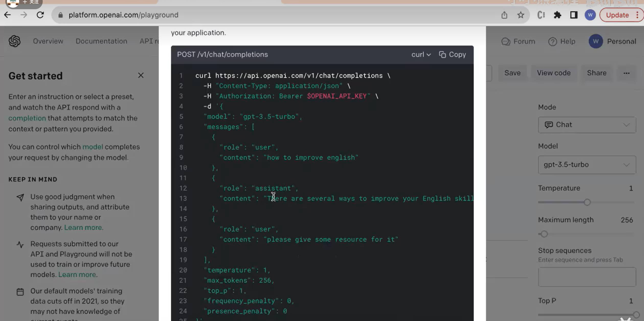Click the "role": "assistant" line
The height and width of the screenshot is (321, 644).
[259, 188]
